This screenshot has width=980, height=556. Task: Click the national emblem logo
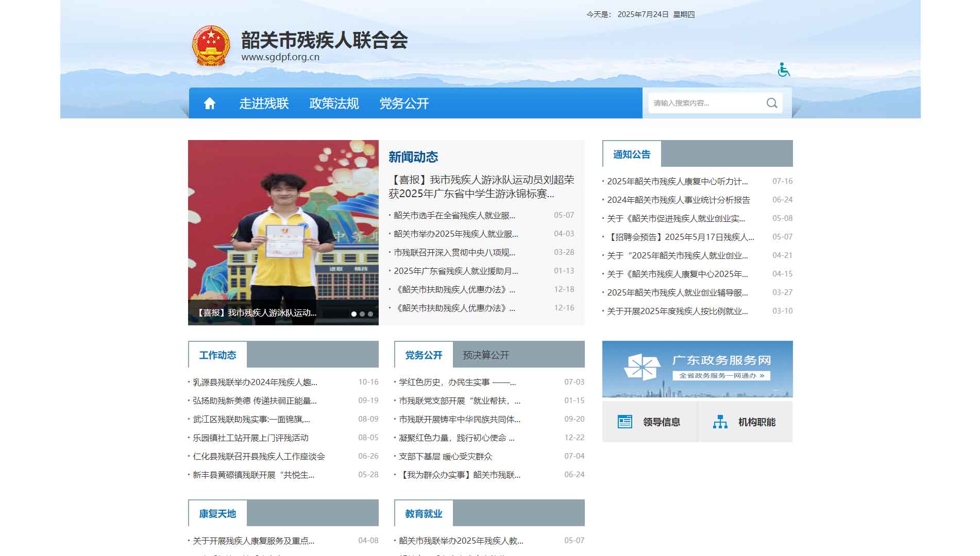pyautogui.click(x=211, y=46)
